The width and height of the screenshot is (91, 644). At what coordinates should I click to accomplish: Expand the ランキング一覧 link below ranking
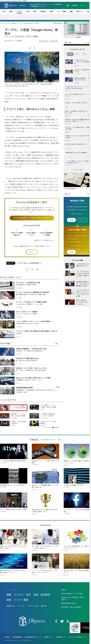[x=77, y=170]
